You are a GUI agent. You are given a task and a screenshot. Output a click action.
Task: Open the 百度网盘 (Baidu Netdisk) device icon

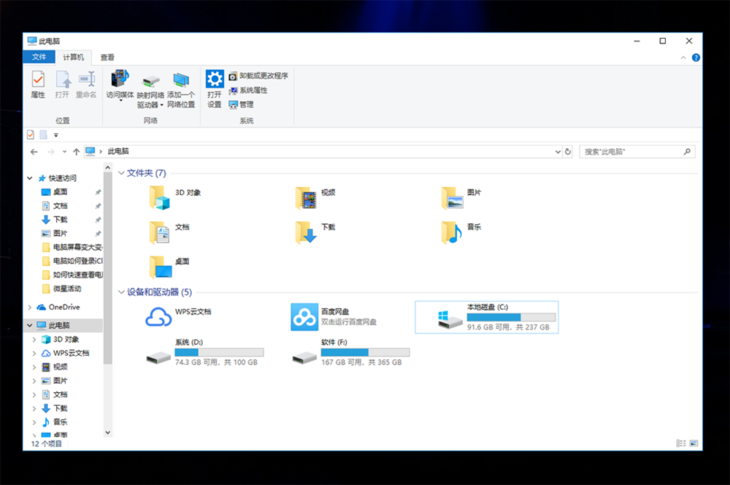point(304,317)
